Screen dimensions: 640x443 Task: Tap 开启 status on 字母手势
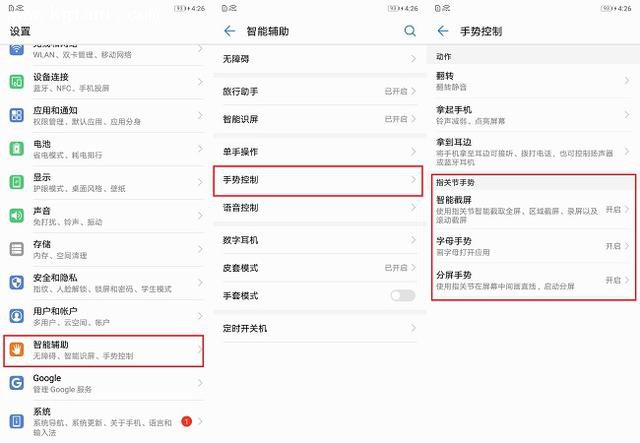(x=613, y=246)
